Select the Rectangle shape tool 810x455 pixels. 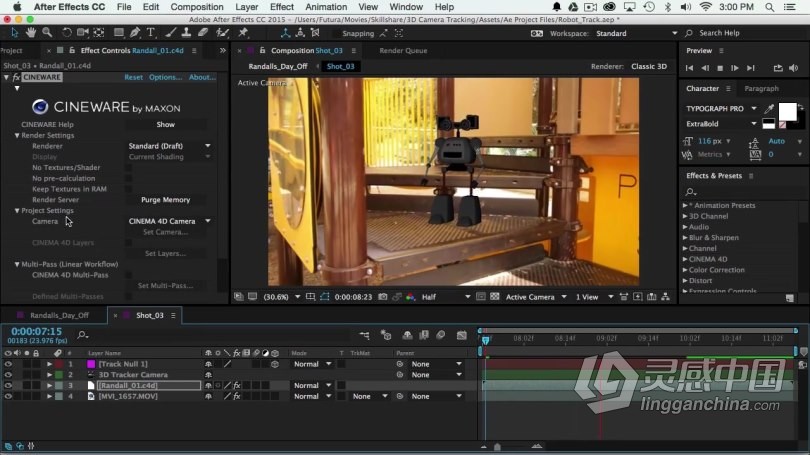(119, 33)
